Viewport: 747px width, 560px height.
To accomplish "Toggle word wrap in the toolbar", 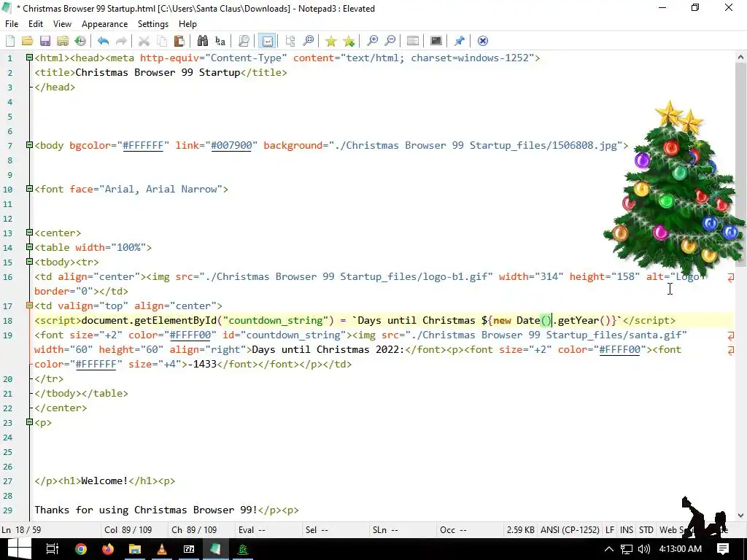I will coord(267,41).
